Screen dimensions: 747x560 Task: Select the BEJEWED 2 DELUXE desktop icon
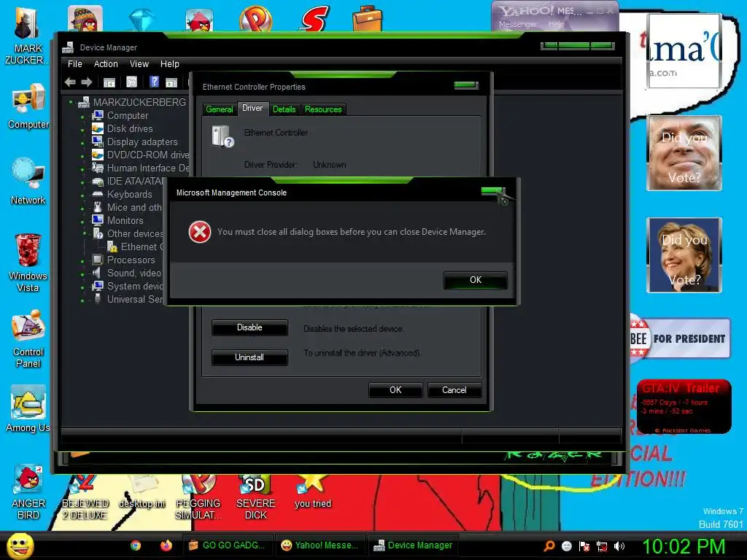(85, 497)
